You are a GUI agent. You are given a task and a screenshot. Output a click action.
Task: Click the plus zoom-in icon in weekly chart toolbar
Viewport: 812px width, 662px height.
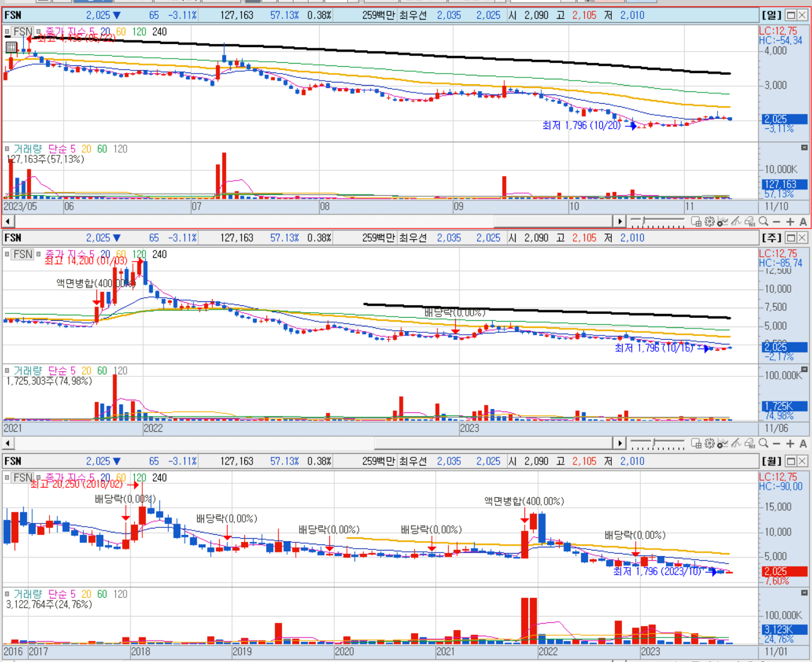click(x=790, y=444)
